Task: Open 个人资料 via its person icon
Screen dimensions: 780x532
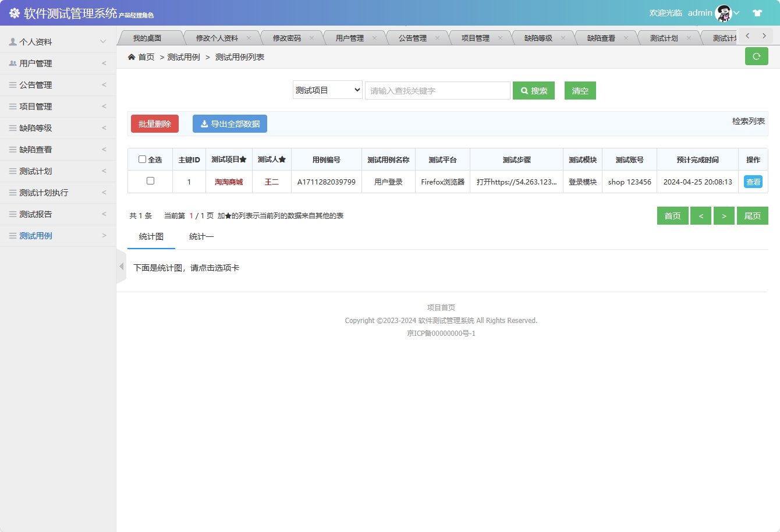Action: 13,41
